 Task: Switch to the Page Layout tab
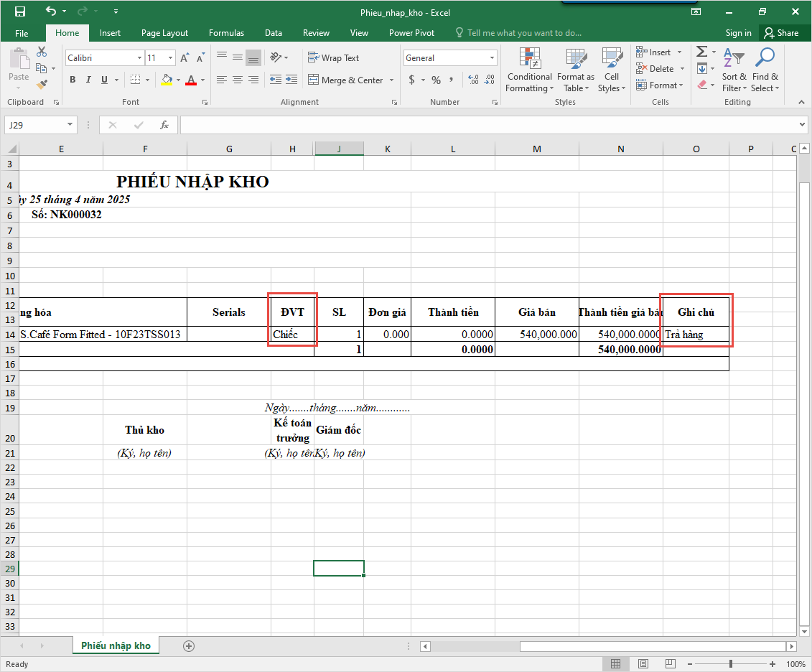coord(164,33)
